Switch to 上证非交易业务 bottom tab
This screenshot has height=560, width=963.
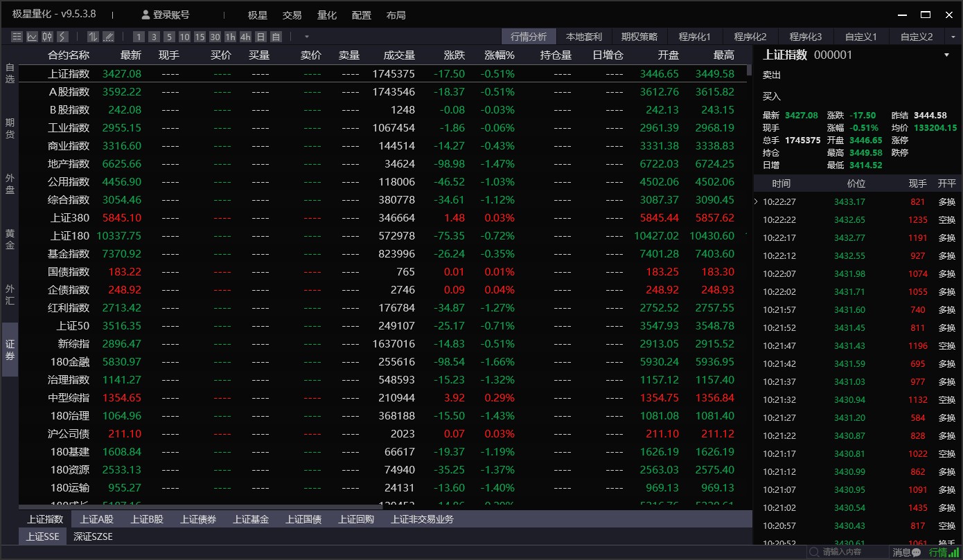423,519
